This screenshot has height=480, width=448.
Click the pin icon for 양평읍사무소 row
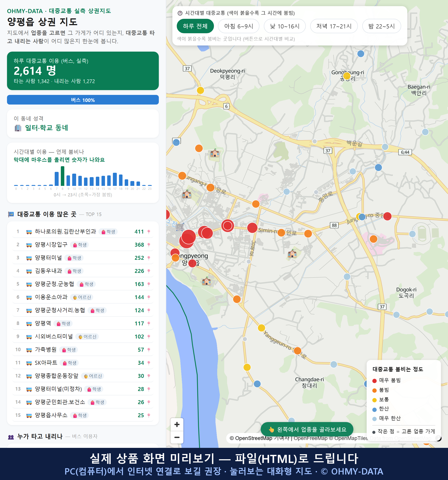pos(149,415)
